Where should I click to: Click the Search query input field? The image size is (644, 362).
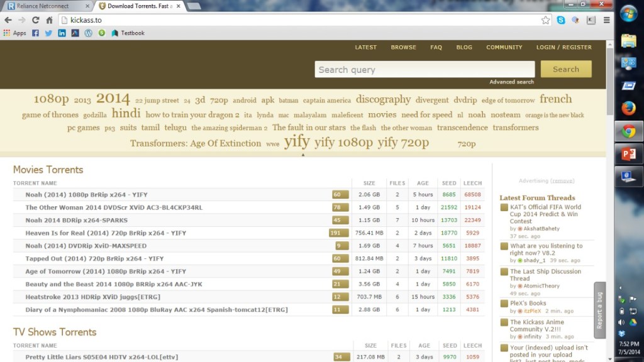coord(425,69)
